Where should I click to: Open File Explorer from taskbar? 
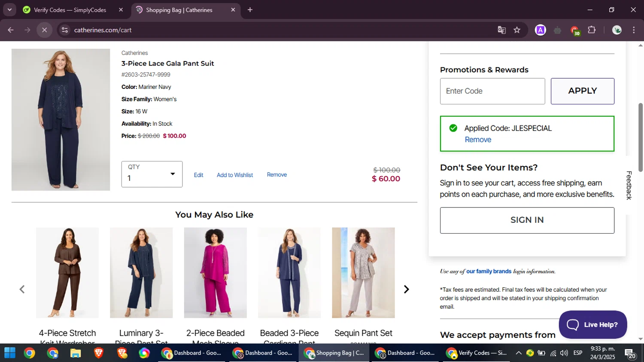(76, 353)
